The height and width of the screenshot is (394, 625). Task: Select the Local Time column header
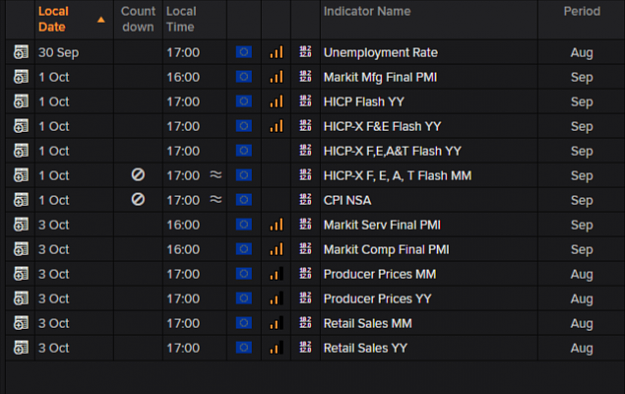tap(181, 19)
